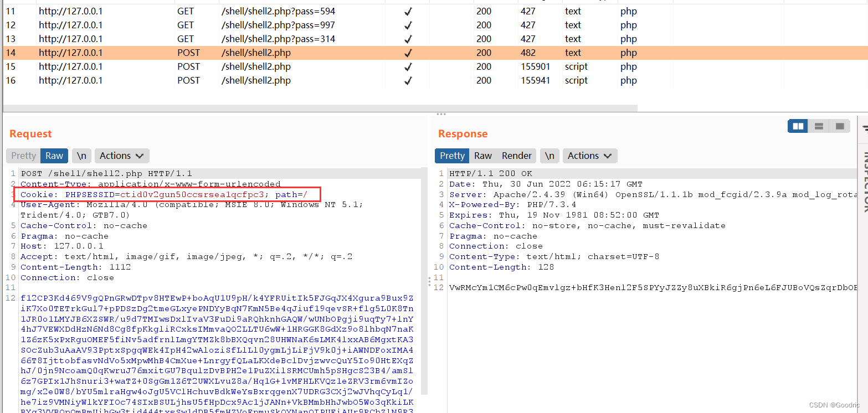Screen dimensions: 868x413
Task: Select Raw tab in Response panel
Action: (483, 156)
